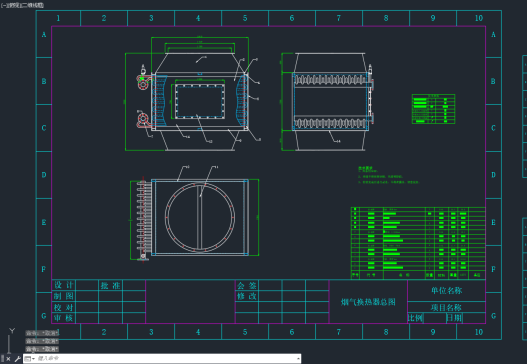527x364 pixels.
Task: Select the 项目名称 title block text
Action: point(446,307)
